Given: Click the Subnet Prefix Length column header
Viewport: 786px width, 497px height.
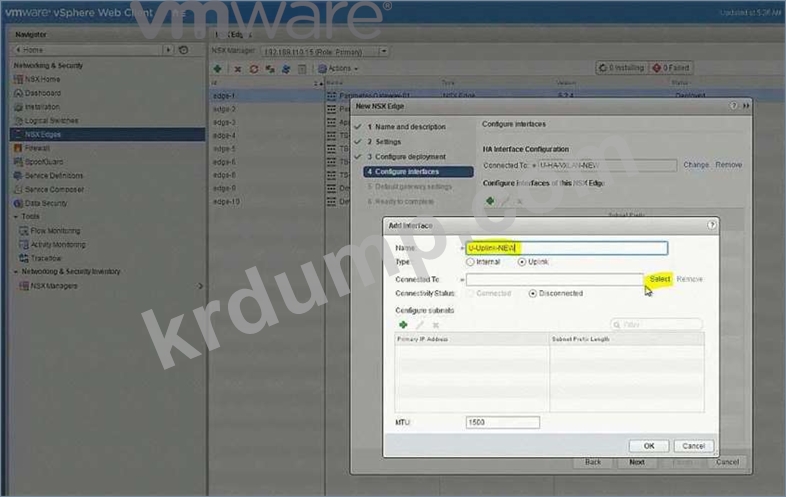Looking at the screenshot, I should click(627, 339).
